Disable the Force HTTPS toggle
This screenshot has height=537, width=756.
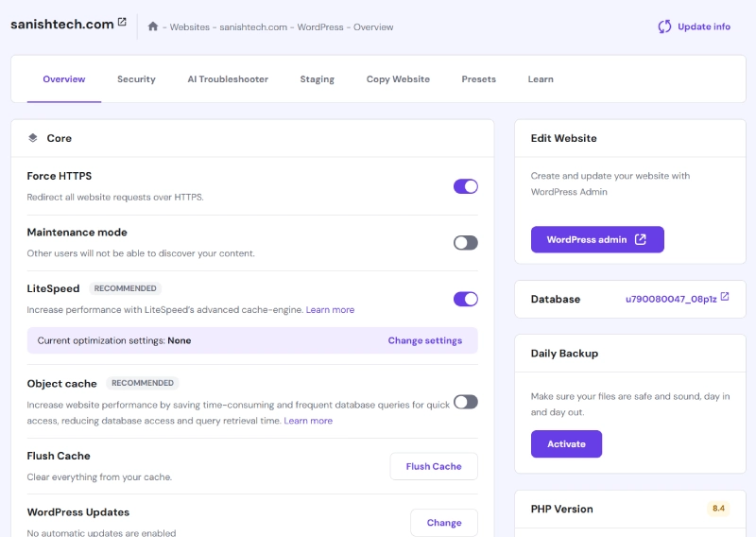click(x=465, y=186)
